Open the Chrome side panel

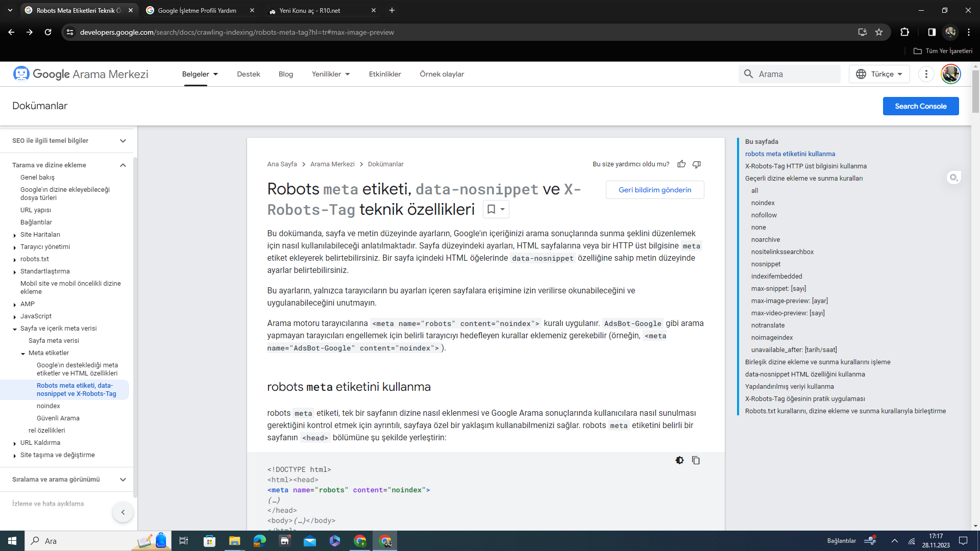(x=932, y=32)
